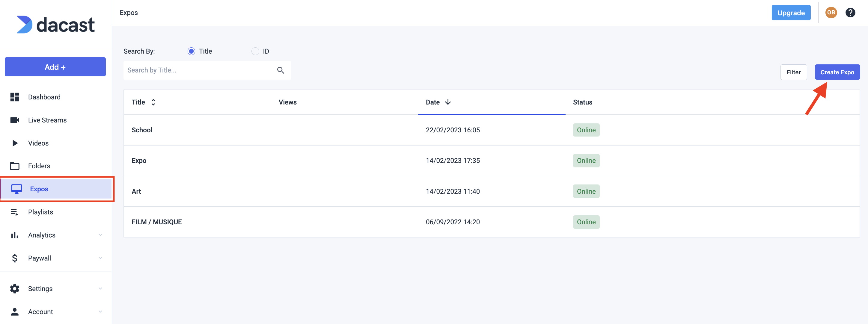Open Account menu label
Image resolution: width=868 pixels, height=324 pixels.
click(x=40, y=311)
